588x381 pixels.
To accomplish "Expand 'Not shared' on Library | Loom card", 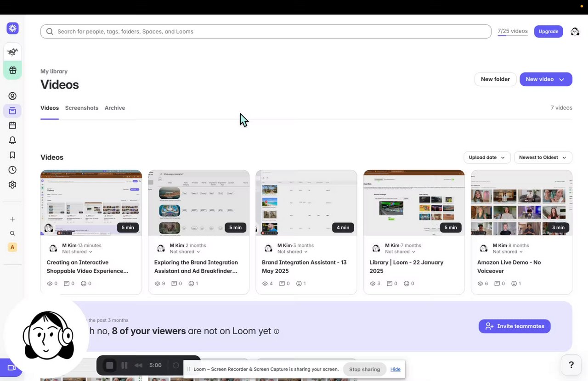I will [x=400, y=252].
